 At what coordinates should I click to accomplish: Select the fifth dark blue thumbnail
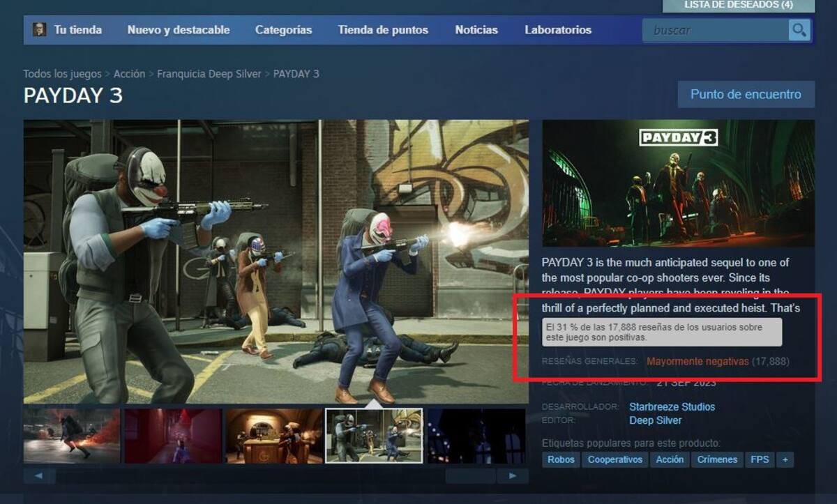coord(478,436)
